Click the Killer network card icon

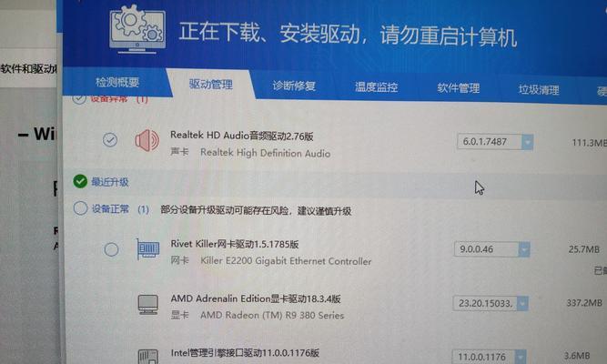click(147, 249)
